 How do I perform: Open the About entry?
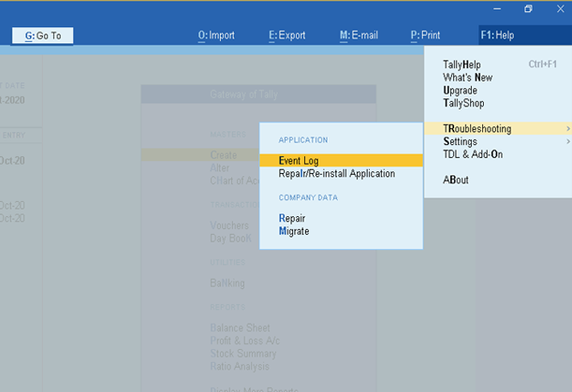click(456, 180)
